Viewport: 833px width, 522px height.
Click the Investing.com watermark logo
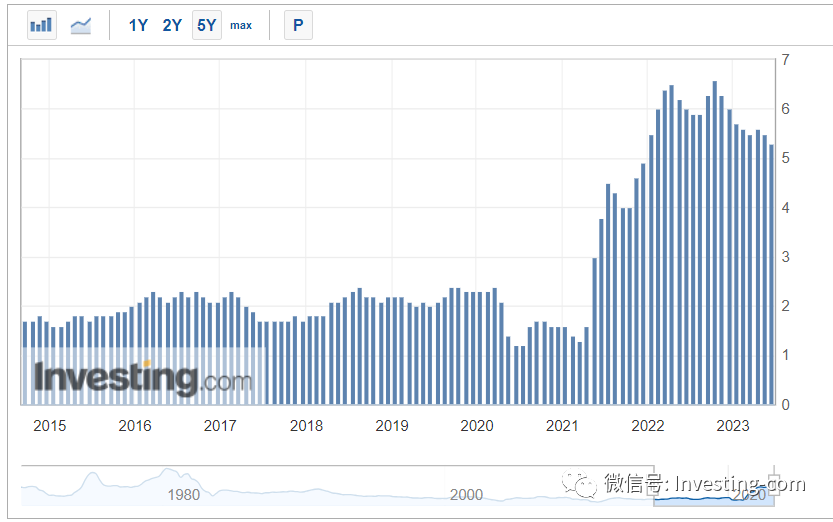(x=143, y=378)
